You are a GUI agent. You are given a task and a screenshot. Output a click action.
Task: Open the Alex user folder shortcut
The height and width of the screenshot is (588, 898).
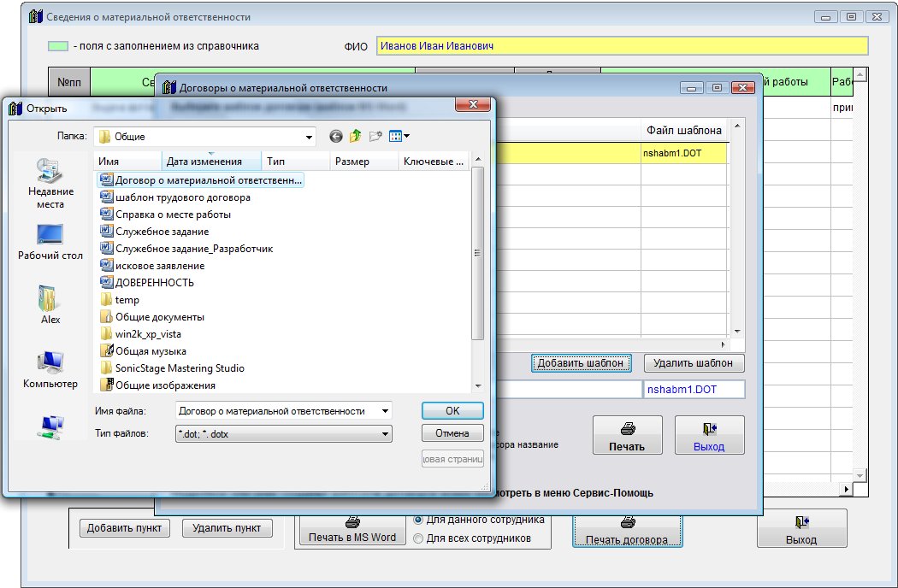50,304
